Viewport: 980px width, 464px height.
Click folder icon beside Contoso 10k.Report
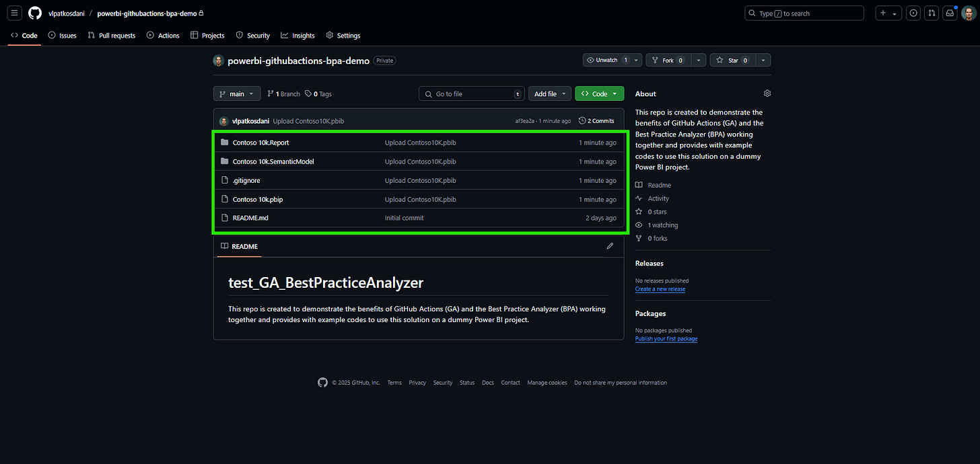(x=225, y=143)
